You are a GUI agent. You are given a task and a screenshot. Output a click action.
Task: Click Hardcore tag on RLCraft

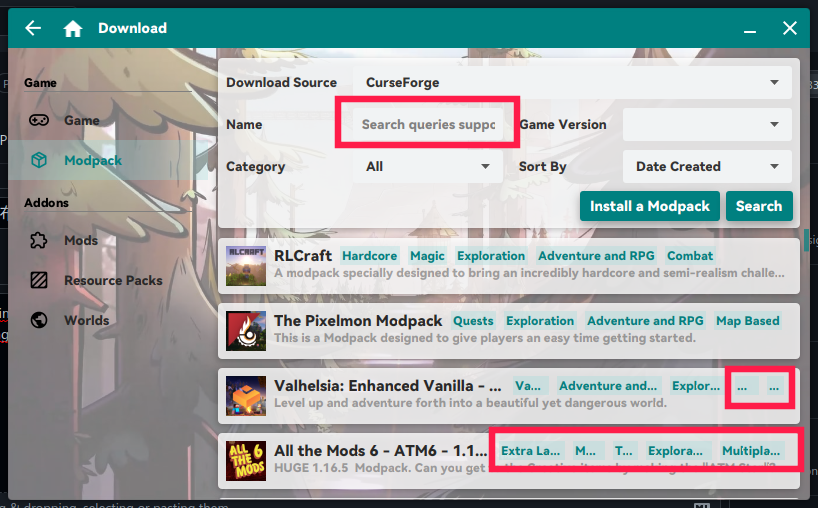[x=370, y=256]
